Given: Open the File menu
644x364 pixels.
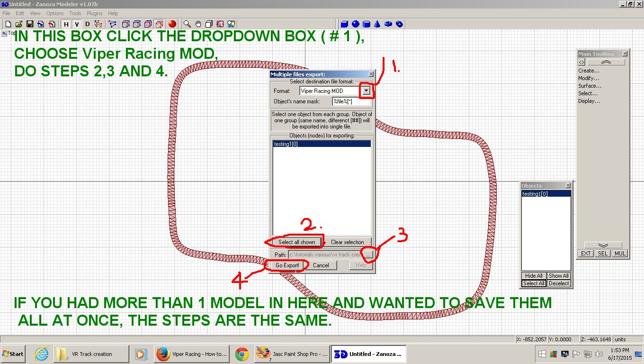Looking at the screenshot, I should 6,13.
